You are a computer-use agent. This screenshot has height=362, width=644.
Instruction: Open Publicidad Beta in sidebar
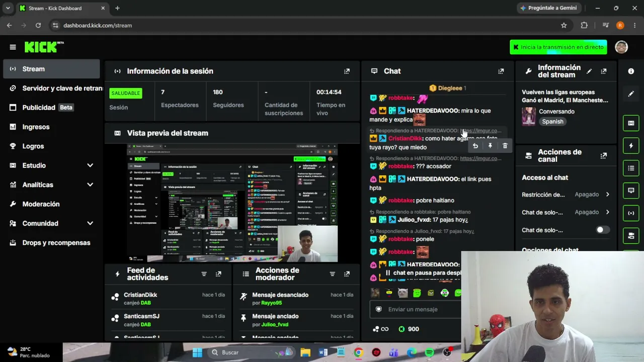click(51, 108)
